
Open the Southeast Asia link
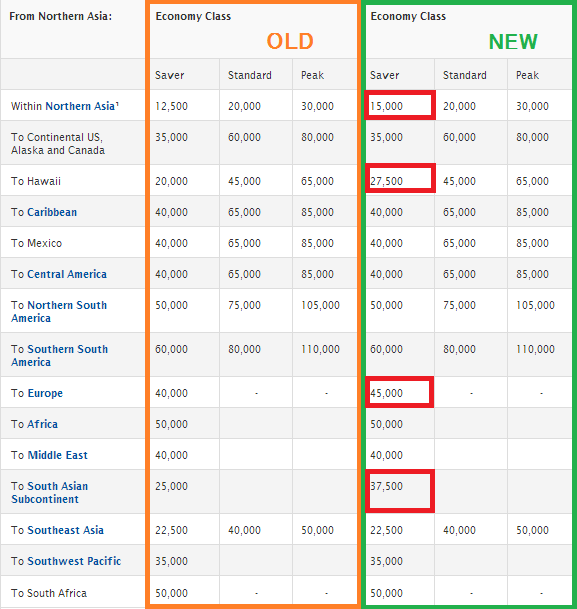point(65,530)
